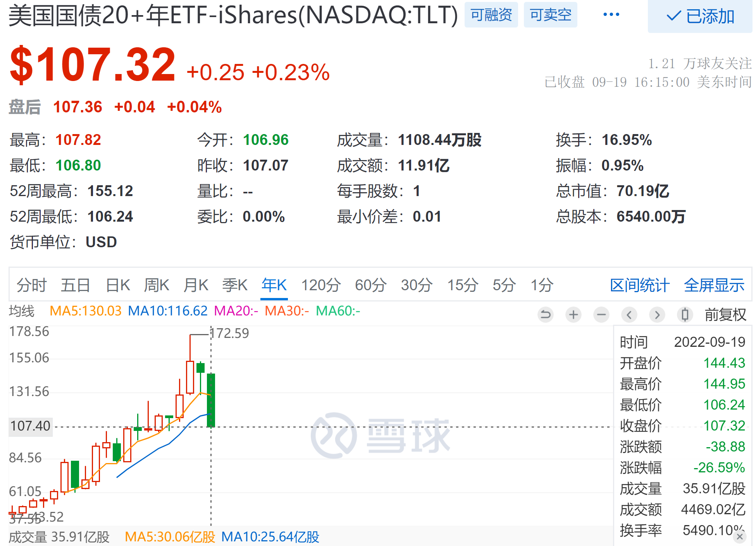Click the latest green candlestick on the chart

pos(211,400)
